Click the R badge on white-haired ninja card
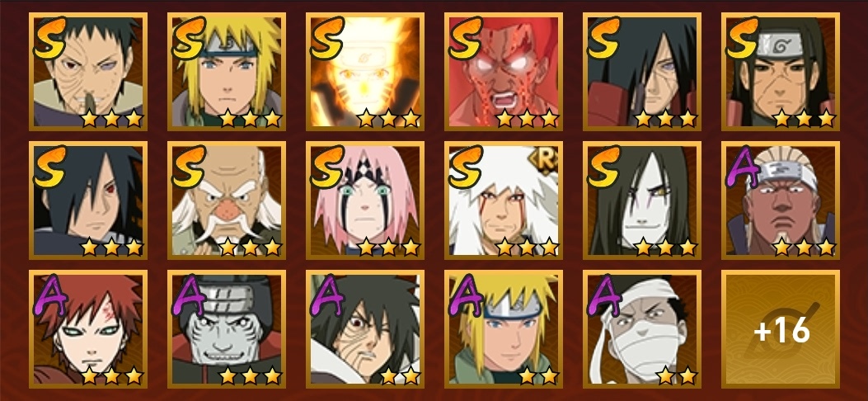This screenshot has width=868, height=401. 542,161
